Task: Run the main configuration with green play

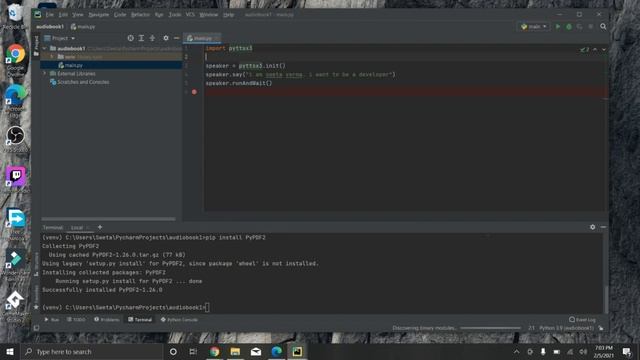Action: pos(558,27)
